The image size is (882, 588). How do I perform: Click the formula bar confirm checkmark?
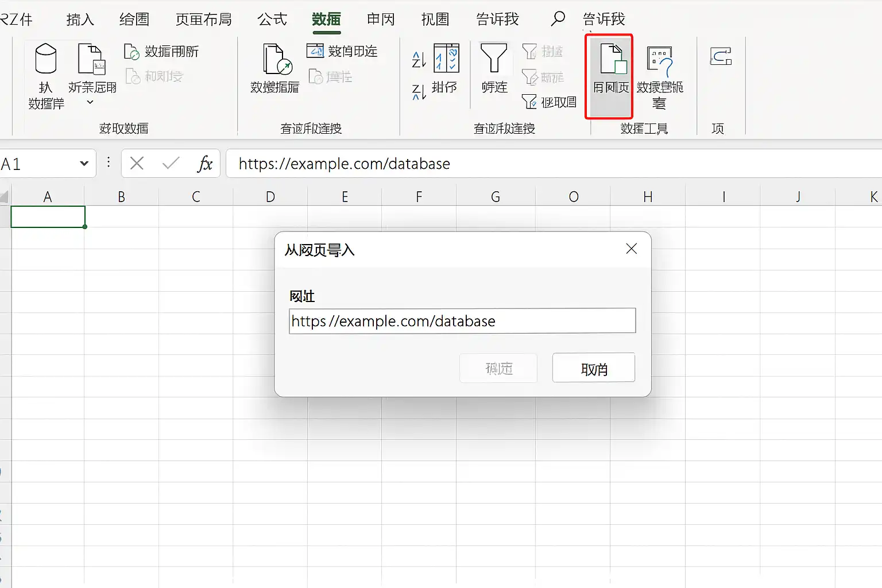(x=171, y=164)
